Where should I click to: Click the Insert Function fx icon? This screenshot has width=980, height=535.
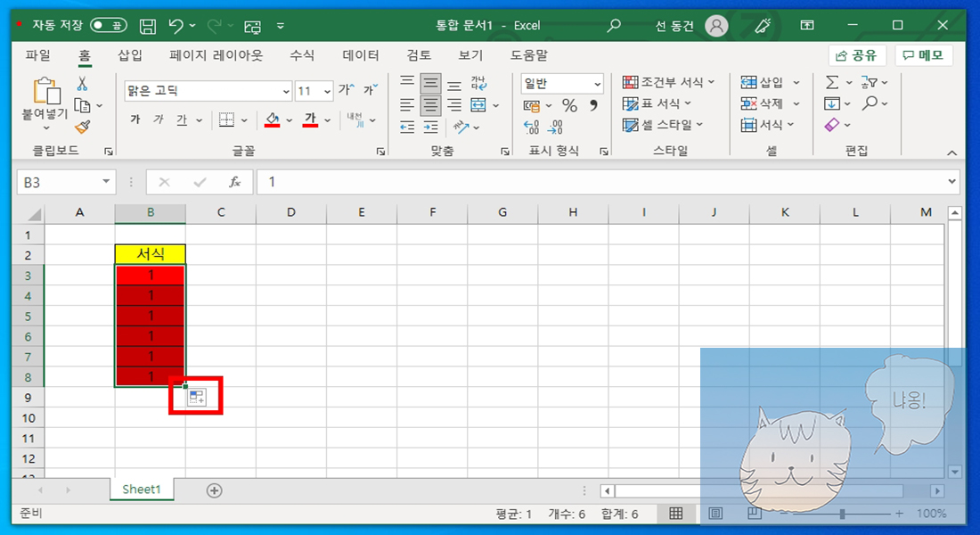235,182
